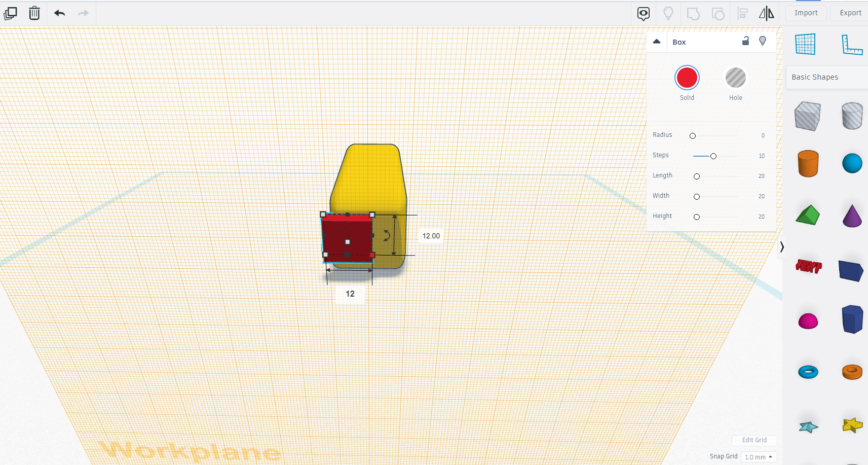Viewport: 868px width, 465px height.
Task: Select the Ruler helper tool
Action: coord(852,45)
